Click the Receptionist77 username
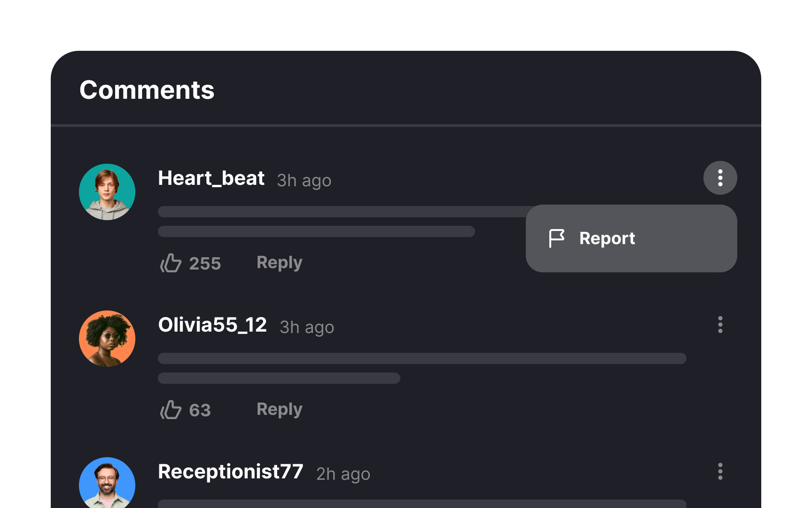The height and width of the screenshot is (508, 812). click(231, 472)
